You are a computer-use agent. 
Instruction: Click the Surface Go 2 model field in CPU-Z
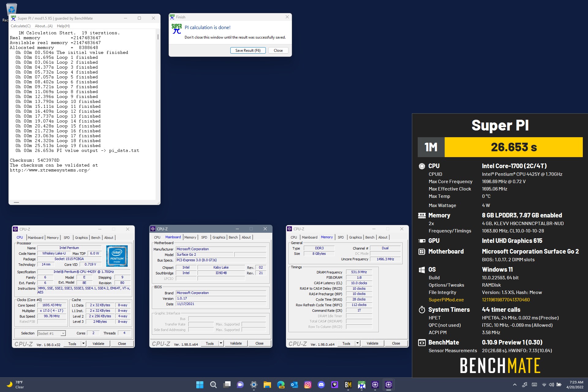[205, 254]
